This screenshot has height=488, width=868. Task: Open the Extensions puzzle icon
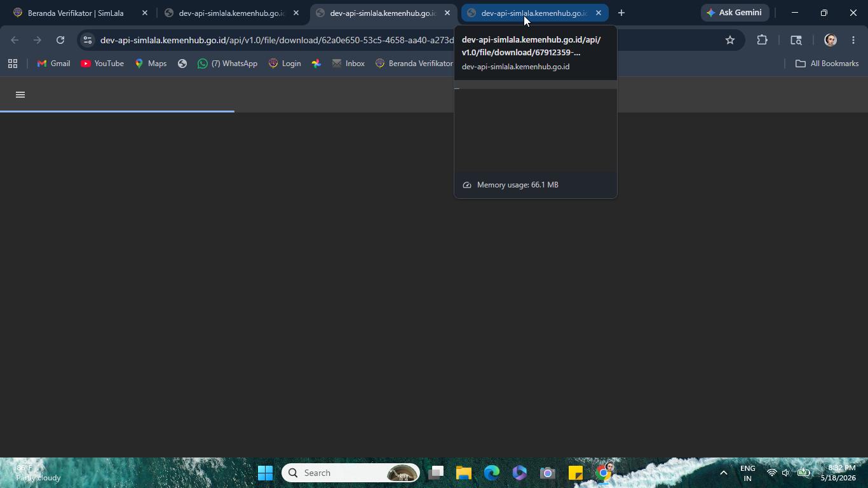pos(762,40)
